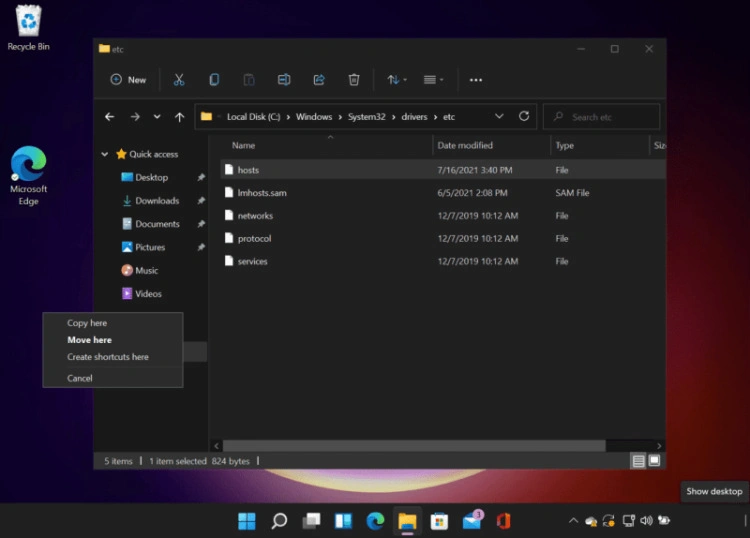This screenshot has width=750, height=538.
Task: Select the protocol file
Action: [443, 238]
